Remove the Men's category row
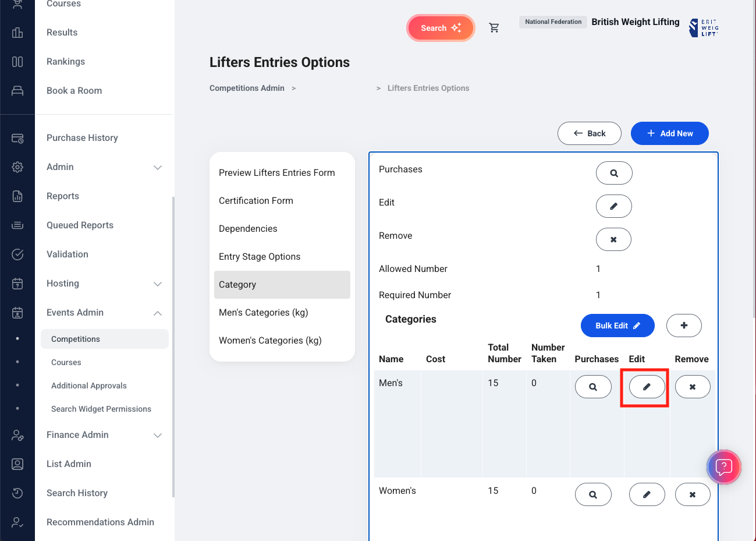756x541 pixels. (693, 387)
